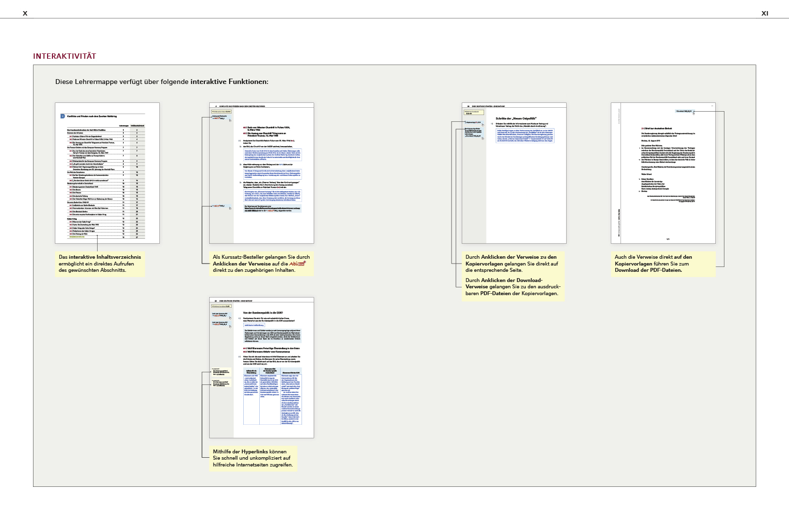789x532 pixels.
Task: Click the 'Das interaktive Inhaltsverzeichnis' caption
Action: click(x=100, y=264)
